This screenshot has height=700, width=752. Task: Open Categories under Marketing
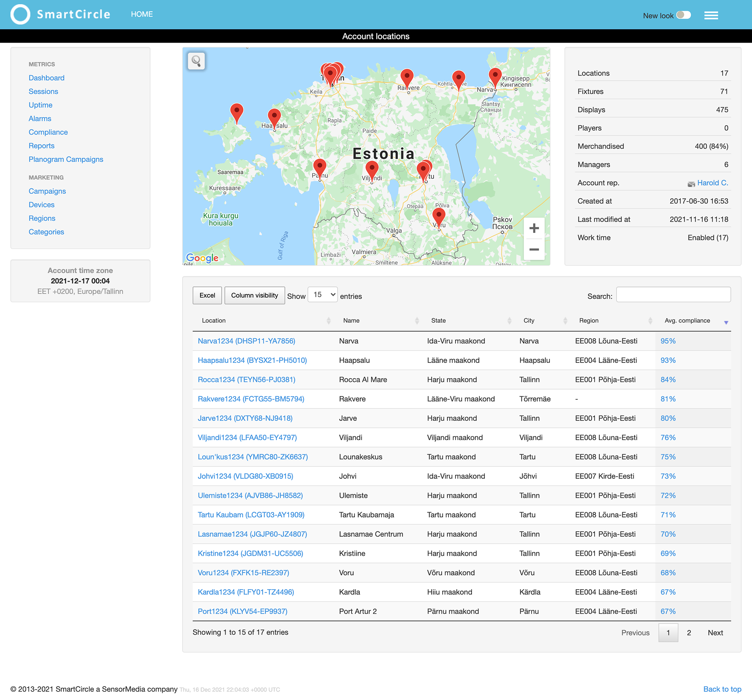click(x=46, y=232)
